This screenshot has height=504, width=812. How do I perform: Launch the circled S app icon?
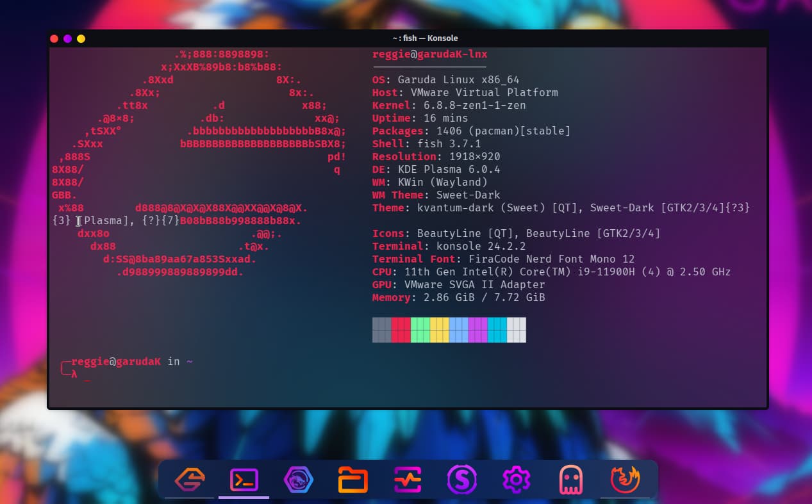[461, 480]
